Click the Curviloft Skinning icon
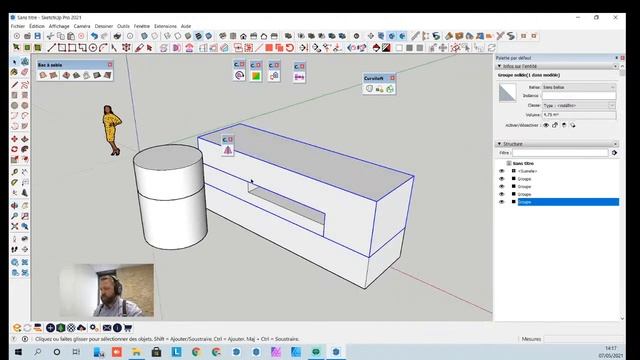The image size is (640, 360). pos(390,89)
